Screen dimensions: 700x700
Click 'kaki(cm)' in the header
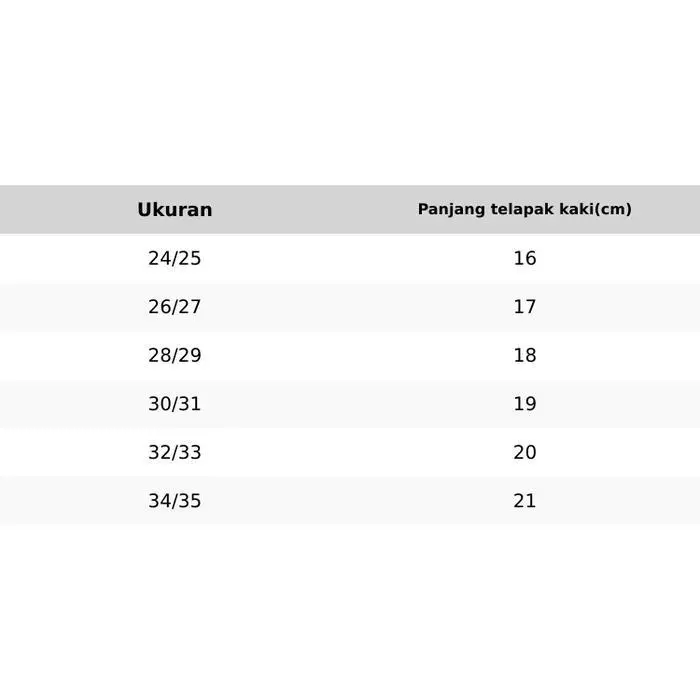click(596, 210)
